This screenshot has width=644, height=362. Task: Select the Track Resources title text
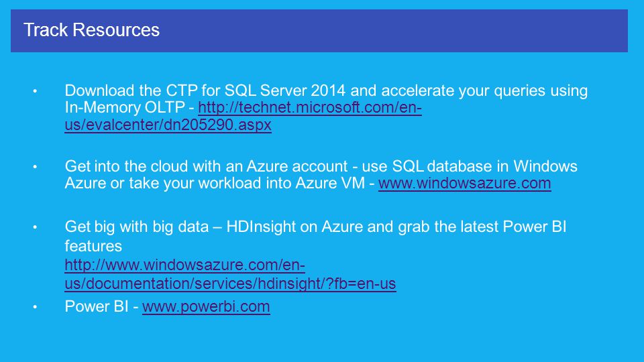pos(92,30)
